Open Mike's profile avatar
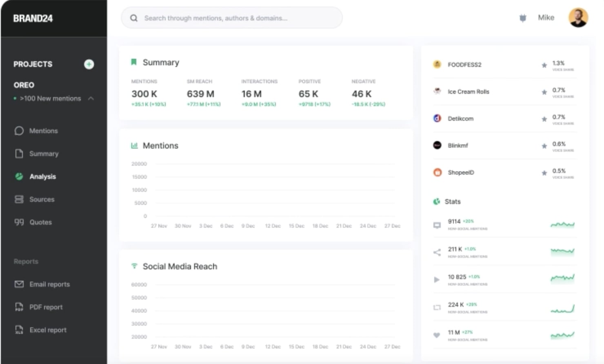Screen dimensions: 604x364 click(578, 18)
